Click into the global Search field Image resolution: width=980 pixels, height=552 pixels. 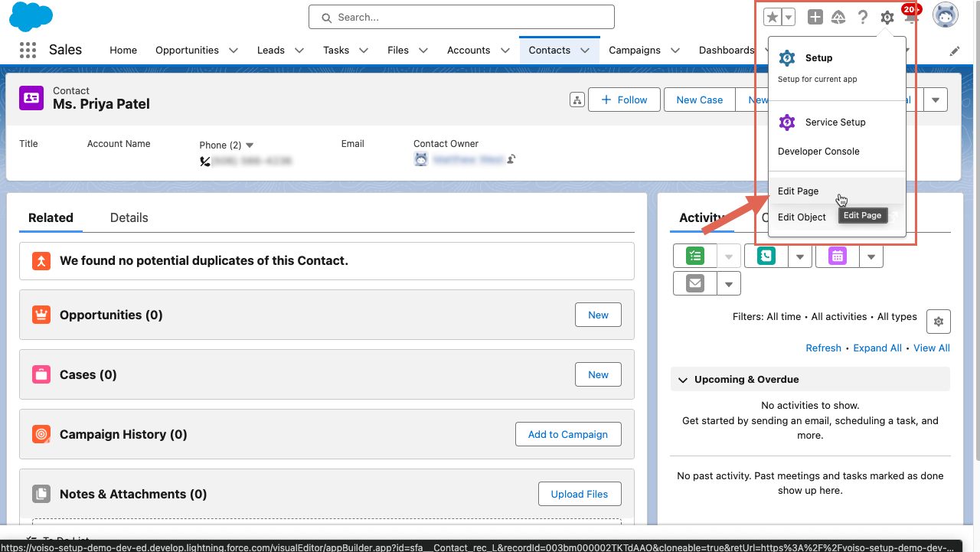tap(462, 17)
